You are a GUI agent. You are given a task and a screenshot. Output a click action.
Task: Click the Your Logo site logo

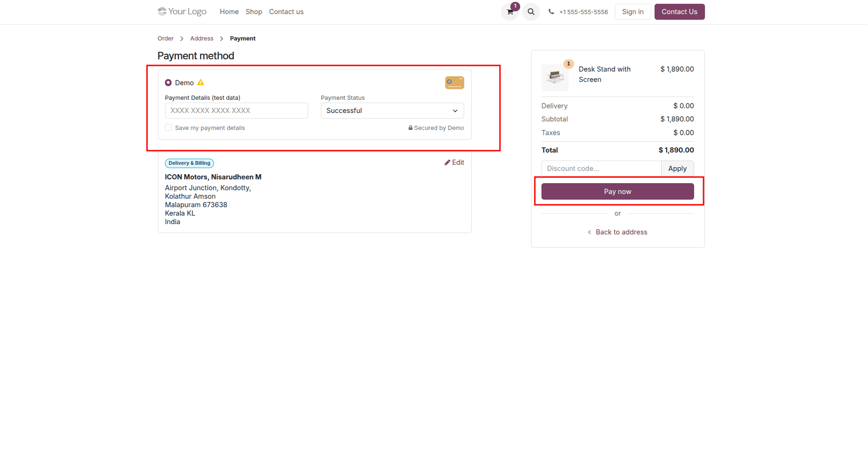(182, 11)
